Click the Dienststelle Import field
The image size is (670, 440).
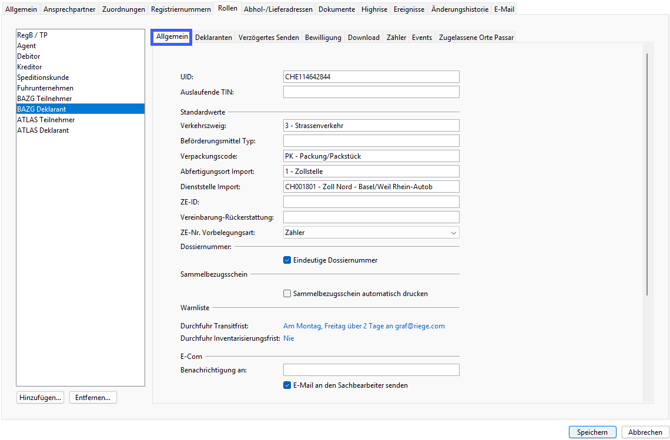pyautogui.click(x=371, y=186)
